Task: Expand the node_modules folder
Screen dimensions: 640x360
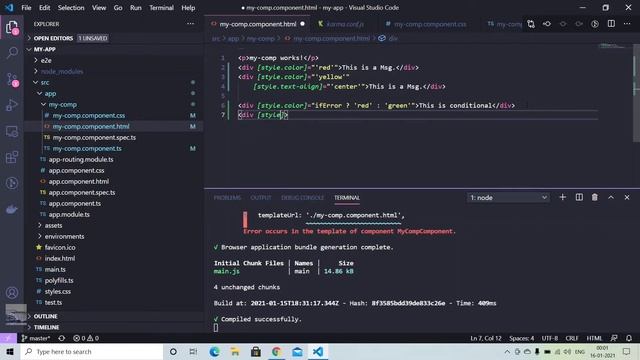Action: click(x=62, y=71)
